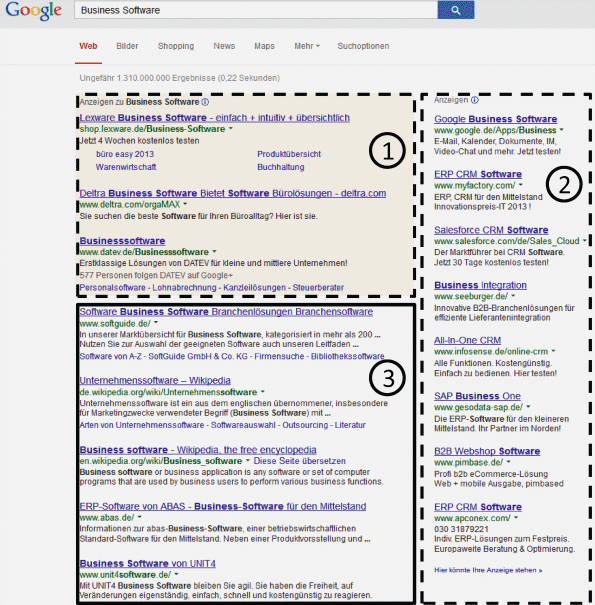The width and height of the screenshot is (595, 605).
Task: Expand arrow next to www.pimbase.de/
Action: (x=509, y=462)
